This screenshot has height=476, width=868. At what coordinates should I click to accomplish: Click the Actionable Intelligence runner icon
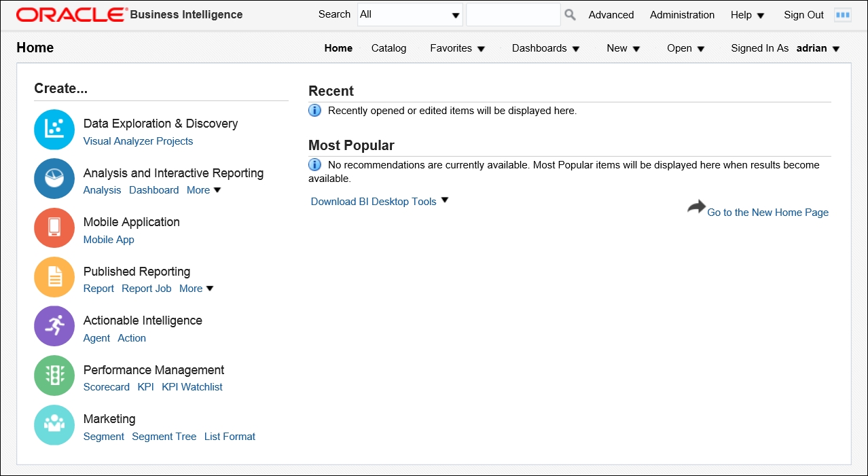(54, 327)
